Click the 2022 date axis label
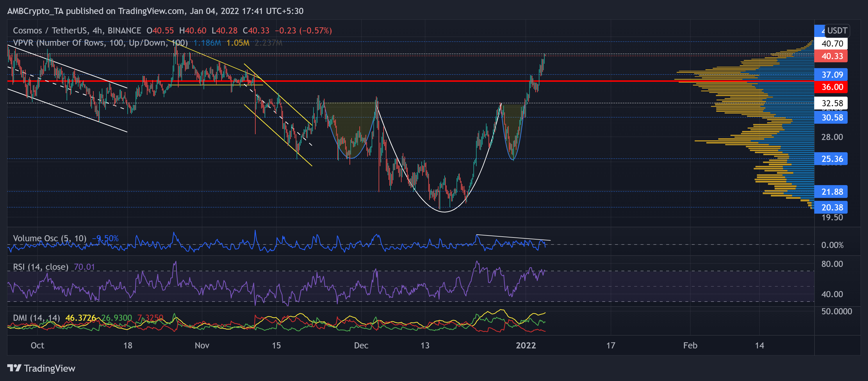 point(526,345)
